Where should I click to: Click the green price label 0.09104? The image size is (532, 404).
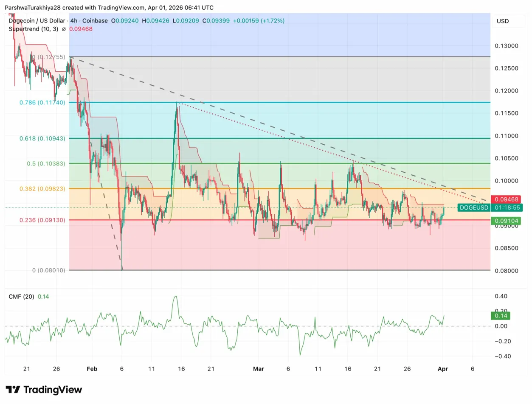(505, 221)
